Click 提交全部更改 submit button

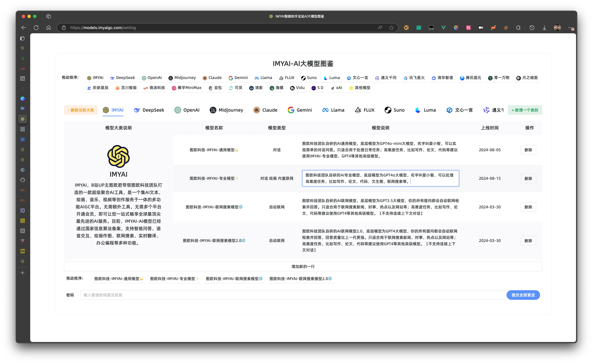click(x=523, y=295)
